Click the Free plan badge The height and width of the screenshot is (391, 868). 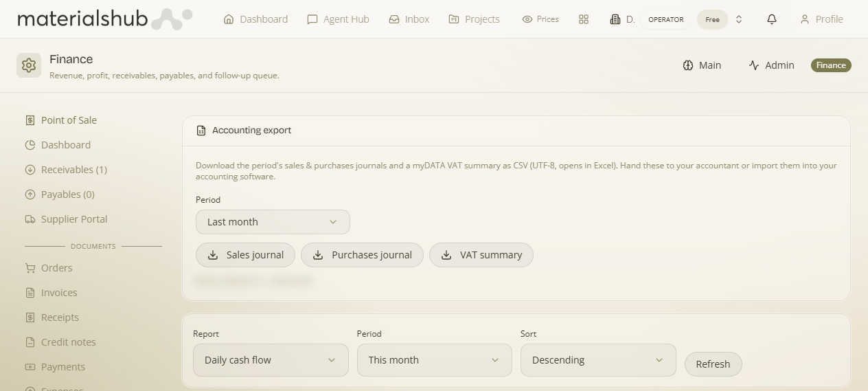coord(712,19)
